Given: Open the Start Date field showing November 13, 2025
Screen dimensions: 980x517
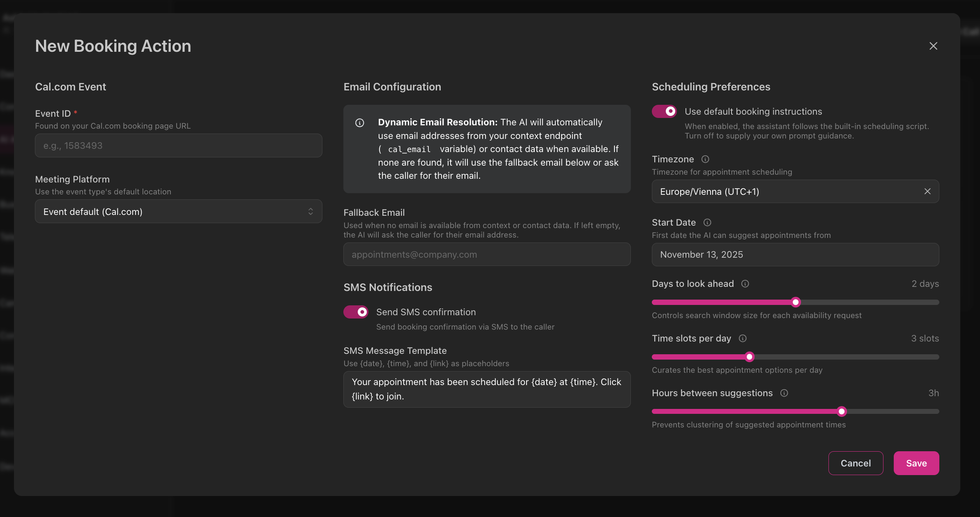Looking at the screenshot, I should 795,254.
